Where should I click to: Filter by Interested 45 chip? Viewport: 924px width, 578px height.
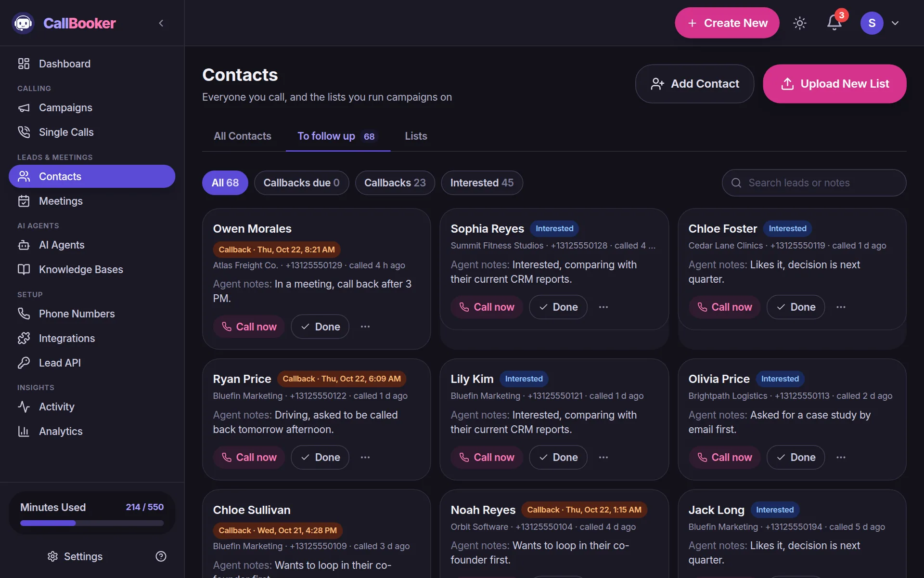tap(482, 183)
